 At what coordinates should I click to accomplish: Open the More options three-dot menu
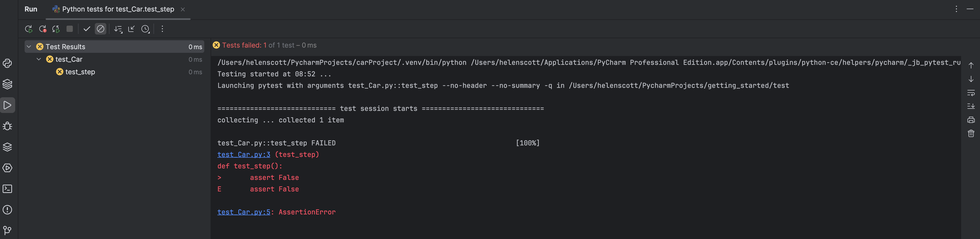click(162, 29)
